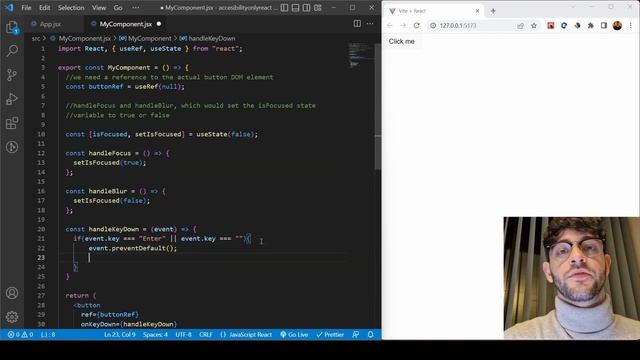Open the File menu
The height and width of the screenshot is (360, 640).
[26, 8]
